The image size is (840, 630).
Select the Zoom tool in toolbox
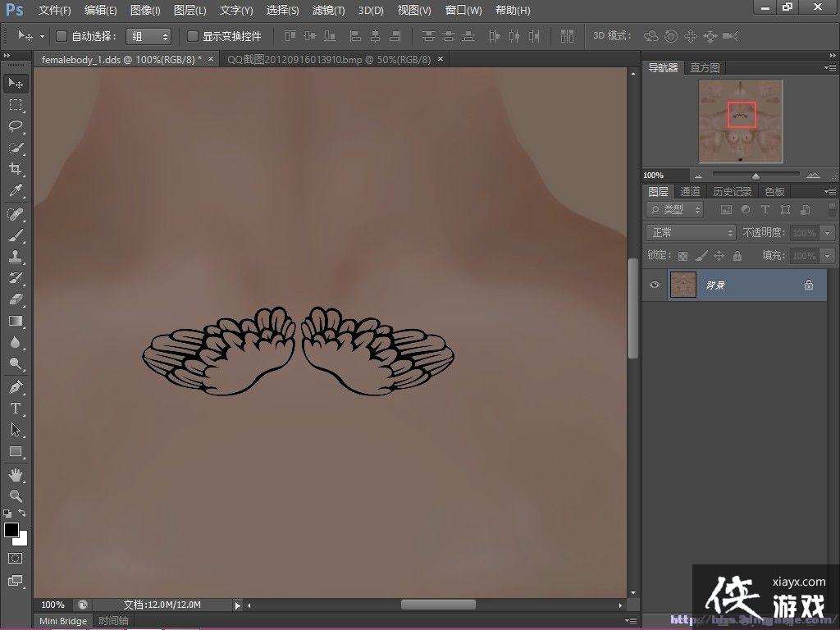pos(16,495)
